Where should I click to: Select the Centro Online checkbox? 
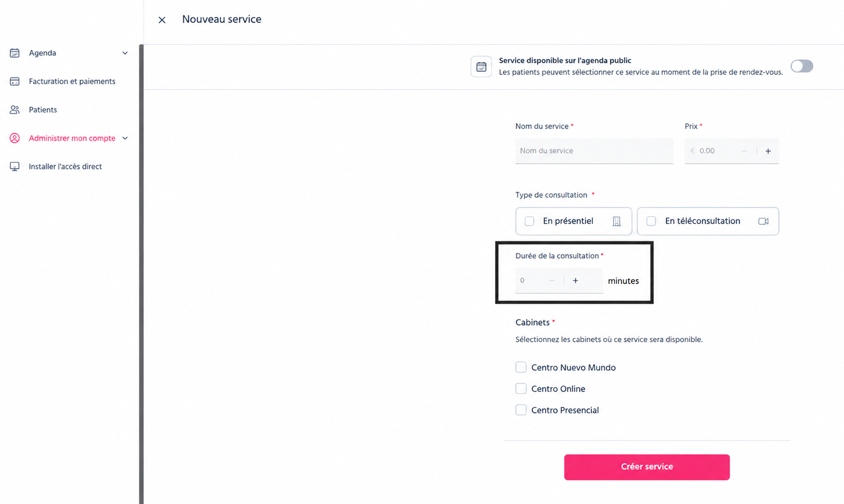(x=521, y=389)
